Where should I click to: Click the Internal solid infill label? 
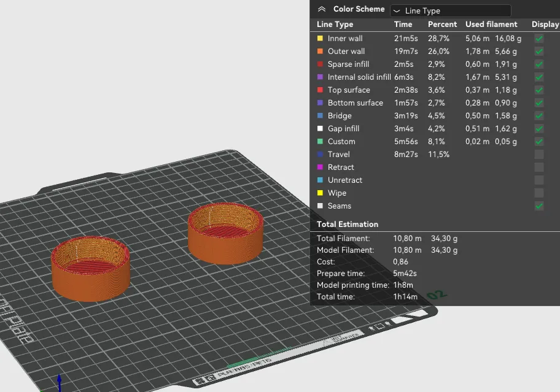pyautogui.click(x=359, y=77)
